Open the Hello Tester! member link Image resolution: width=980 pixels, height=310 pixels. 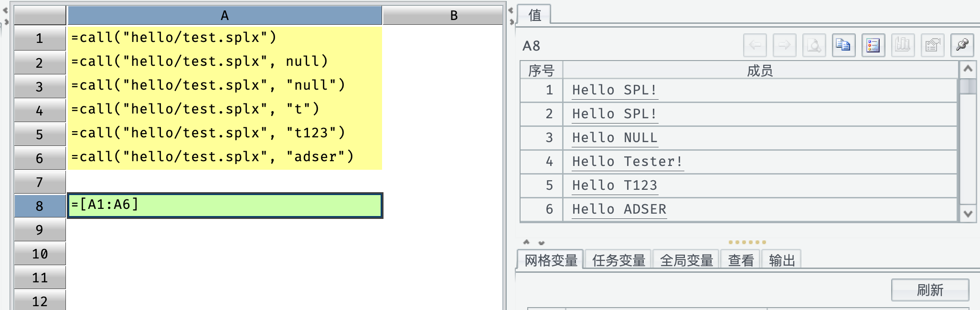[627, 162]
